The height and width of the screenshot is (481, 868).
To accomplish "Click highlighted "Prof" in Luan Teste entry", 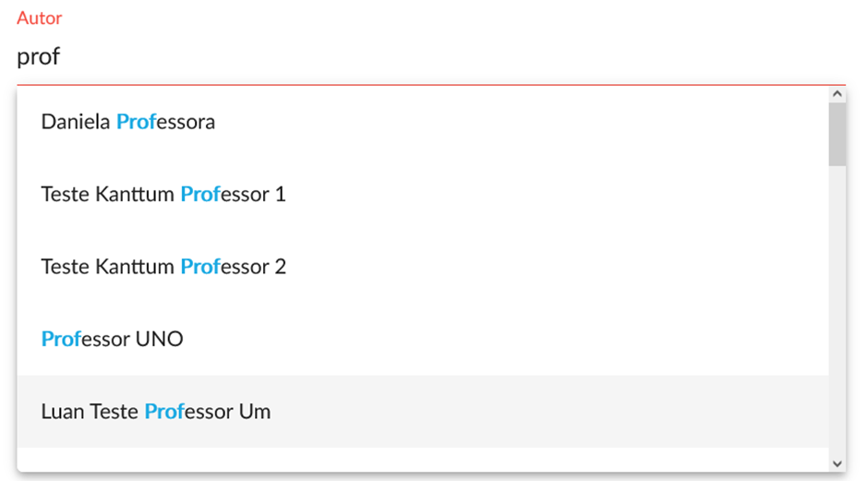I will 164,412.
